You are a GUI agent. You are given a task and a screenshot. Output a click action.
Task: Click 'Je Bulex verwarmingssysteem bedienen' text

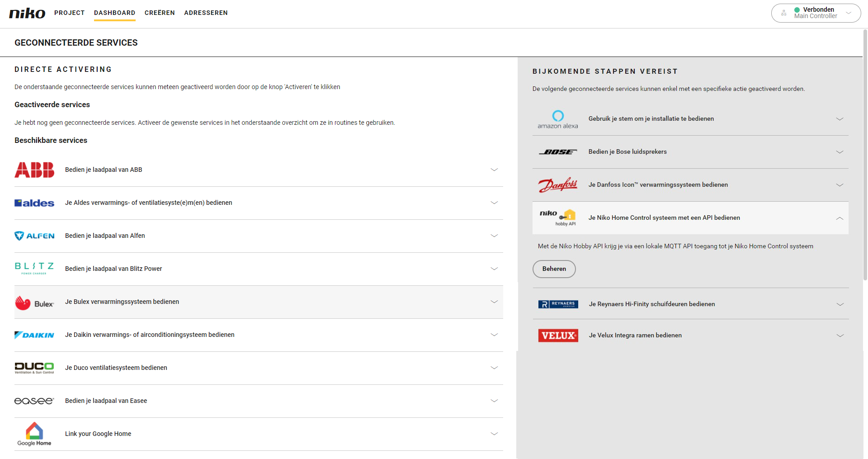click(122, 302)
